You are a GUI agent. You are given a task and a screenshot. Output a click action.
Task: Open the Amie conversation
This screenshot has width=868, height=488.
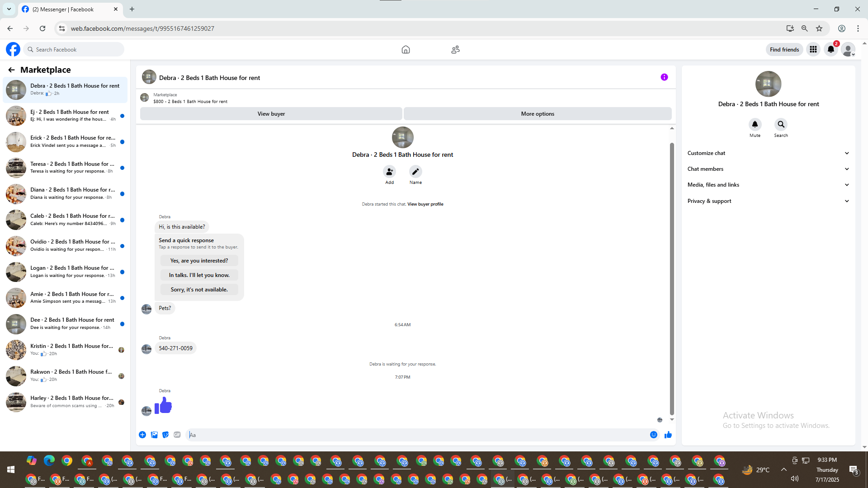pos(66,298)
